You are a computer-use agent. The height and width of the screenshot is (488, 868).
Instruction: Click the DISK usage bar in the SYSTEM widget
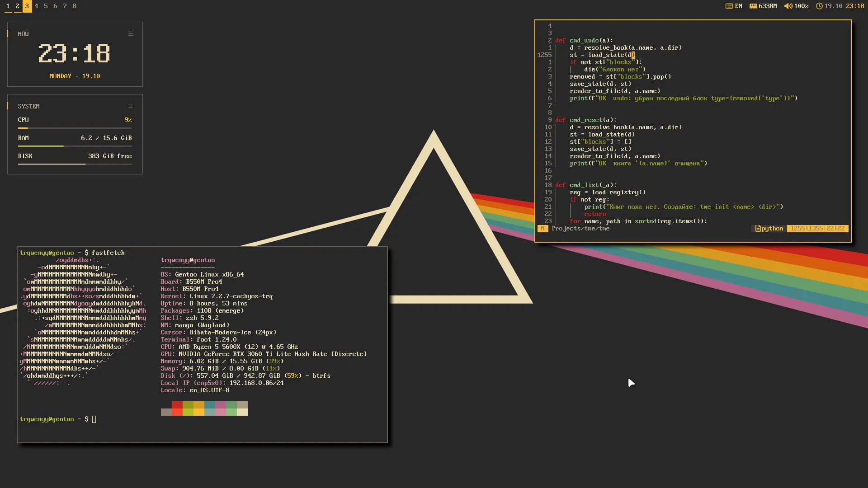75,164
